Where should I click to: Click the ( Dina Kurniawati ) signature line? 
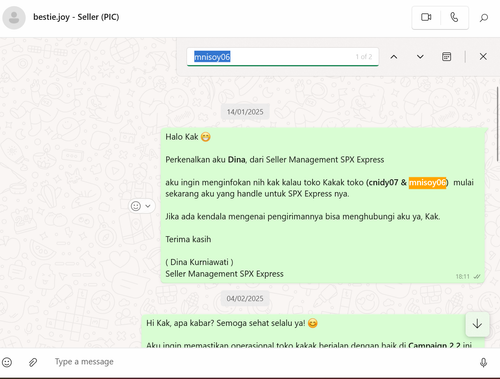(x=199, y=262)
